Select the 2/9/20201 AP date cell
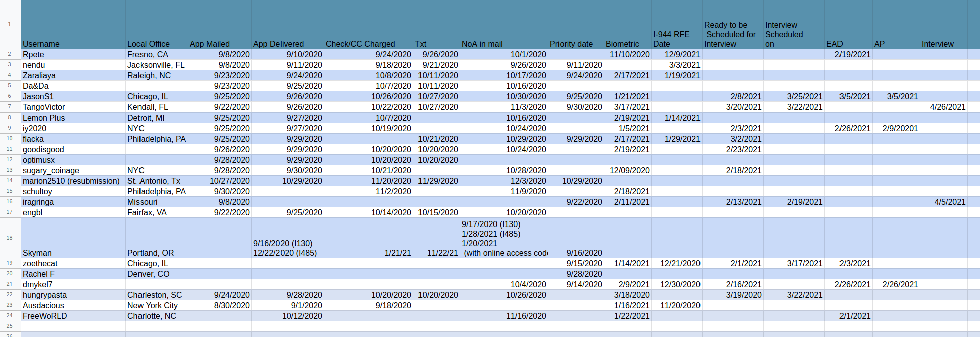 pyautogui.click(x=896, y=128)
